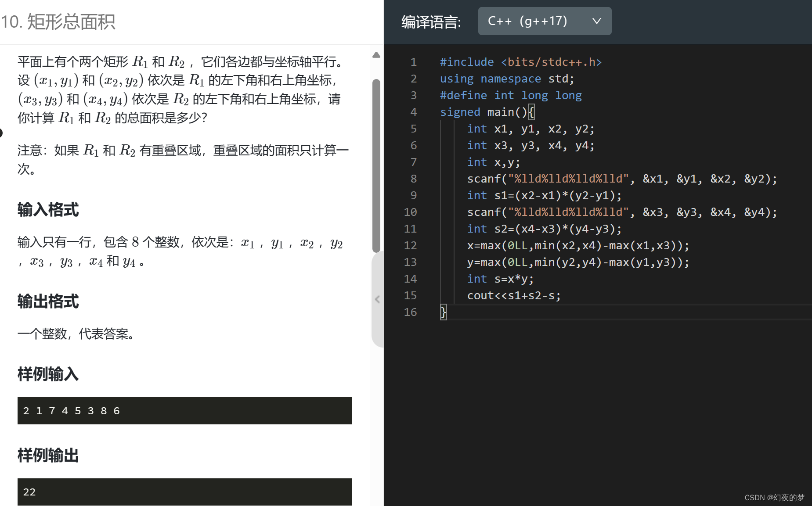The width and height of the screenshot is (812, 506).
Task: Click the sample output block showing 22
Action: click(x=185, y=492)
